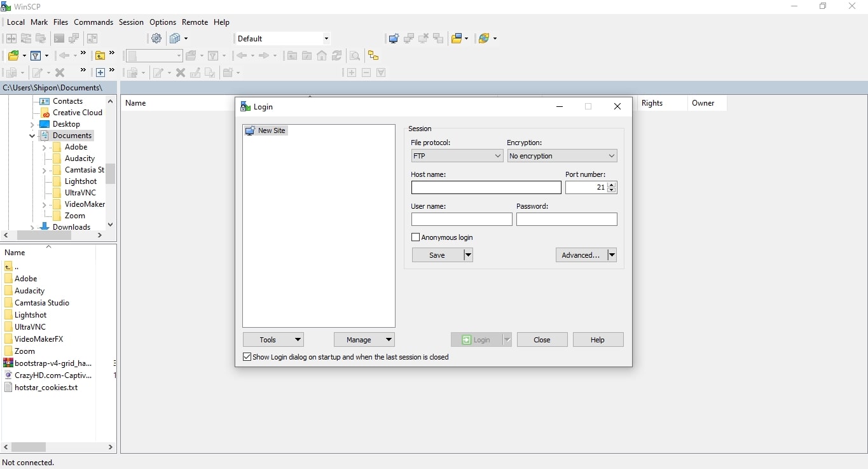Click the Advanced... button
The height and width of the screenshot is (469, 868).
581,255
